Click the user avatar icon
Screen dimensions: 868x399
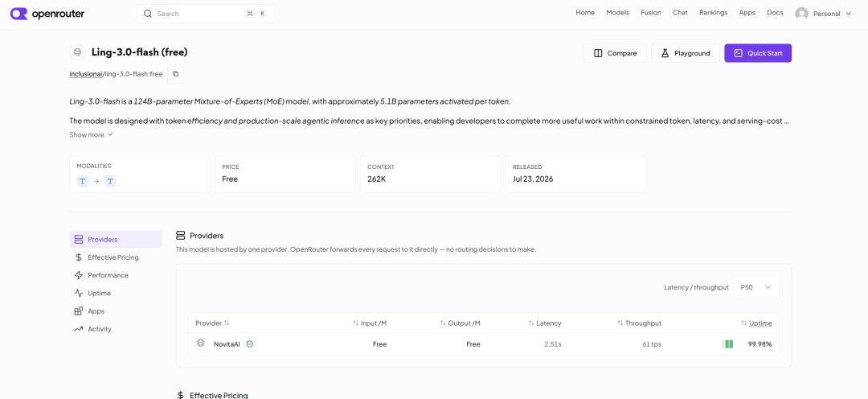coord(801,14)
